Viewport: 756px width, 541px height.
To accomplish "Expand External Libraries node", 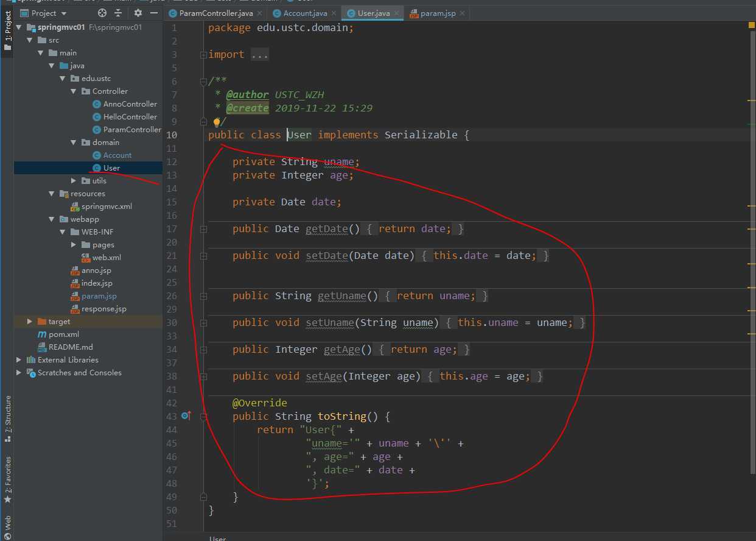I will (x=18, y=359).
